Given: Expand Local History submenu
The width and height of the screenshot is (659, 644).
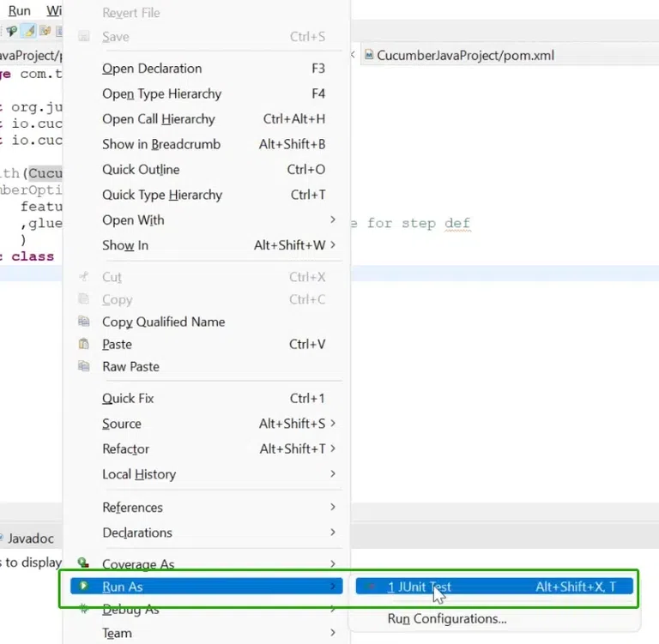Looking at the screenshot, I should 206,474.
